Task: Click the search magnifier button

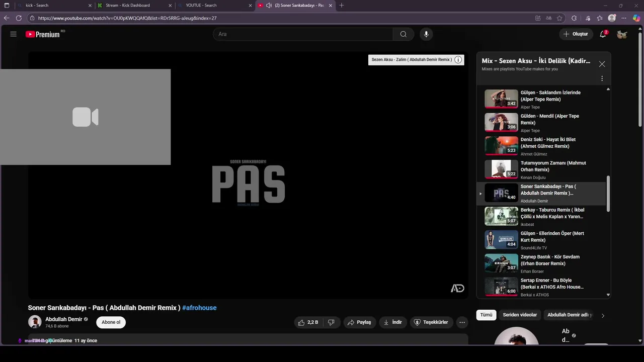Action: [x=404, y=34]
